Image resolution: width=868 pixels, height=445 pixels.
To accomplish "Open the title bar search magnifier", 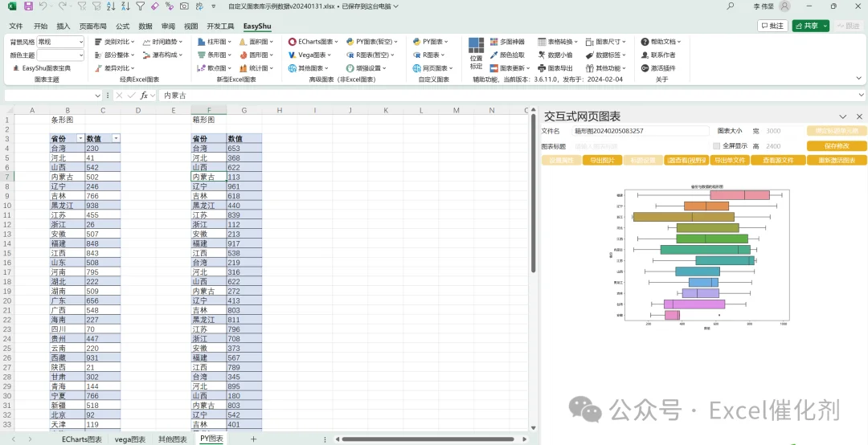I will [730, 6].
